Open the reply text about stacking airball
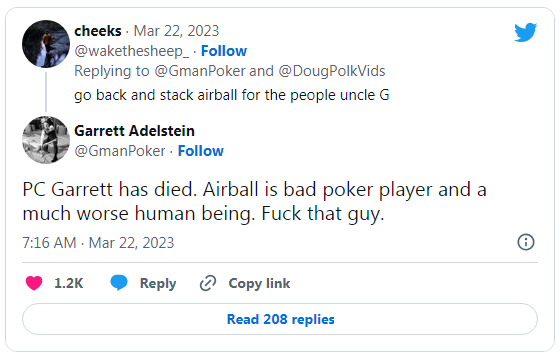Image resolution: width=560 pixels, height=360 pixels. (x=232, y=95)
